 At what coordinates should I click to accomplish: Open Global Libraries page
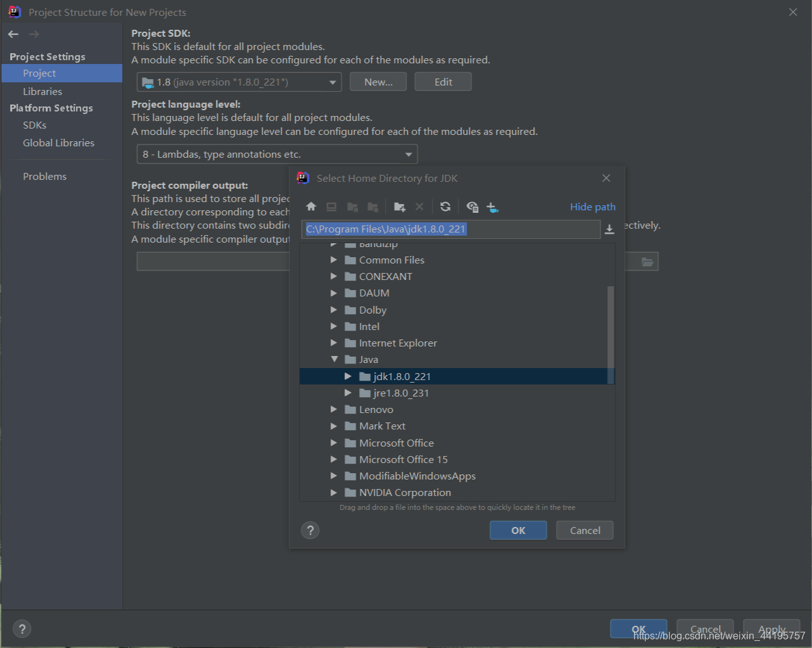click(x=58, y=143)
